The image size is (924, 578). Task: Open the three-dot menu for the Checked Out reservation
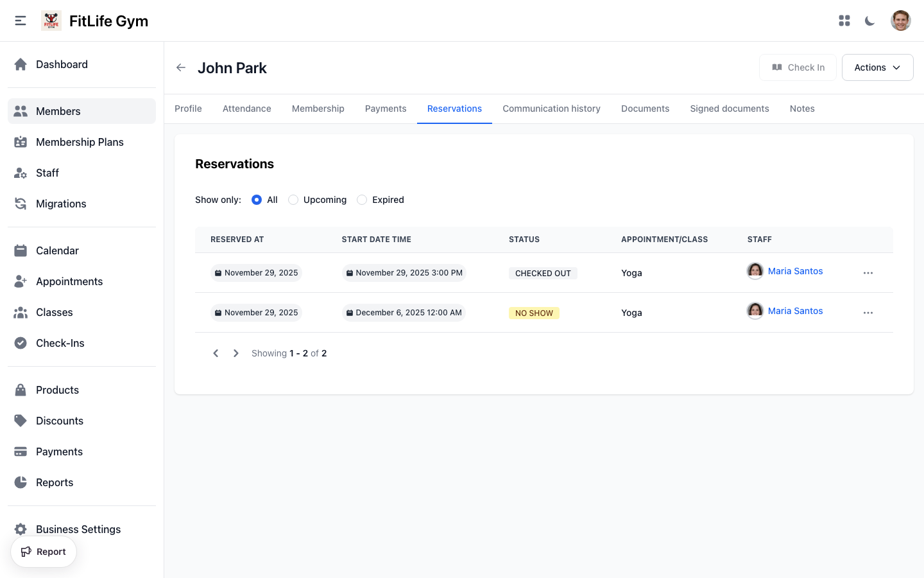pyautogui.click(x=868, y=272)
